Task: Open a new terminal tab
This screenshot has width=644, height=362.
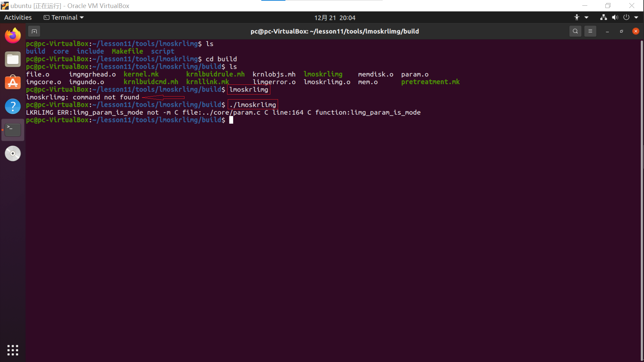Action: point(34,31)
